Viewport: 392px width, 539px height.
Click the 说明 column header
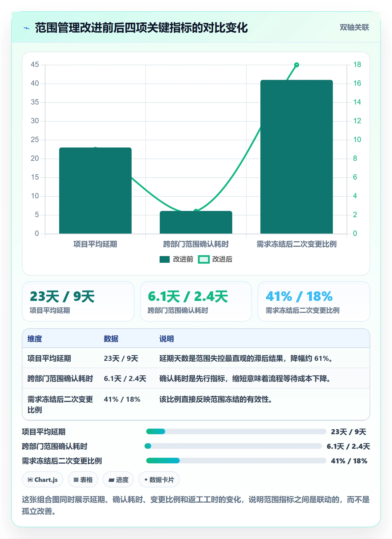[167, 339]
